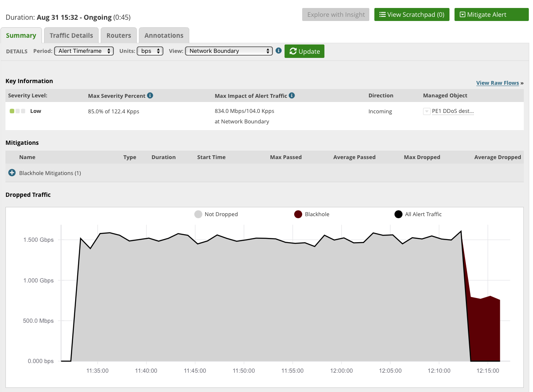Open the View Network Boundary dropdown
The height and width of the screenshot is (392, 533).
pyautogui.click(x=229, y=51)
